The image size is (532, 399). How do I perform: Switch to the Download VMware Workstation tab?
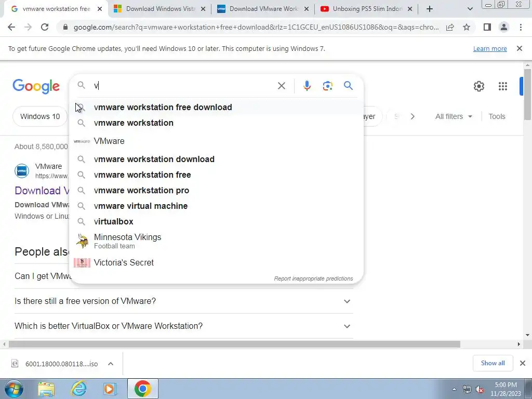coord(263,9)
